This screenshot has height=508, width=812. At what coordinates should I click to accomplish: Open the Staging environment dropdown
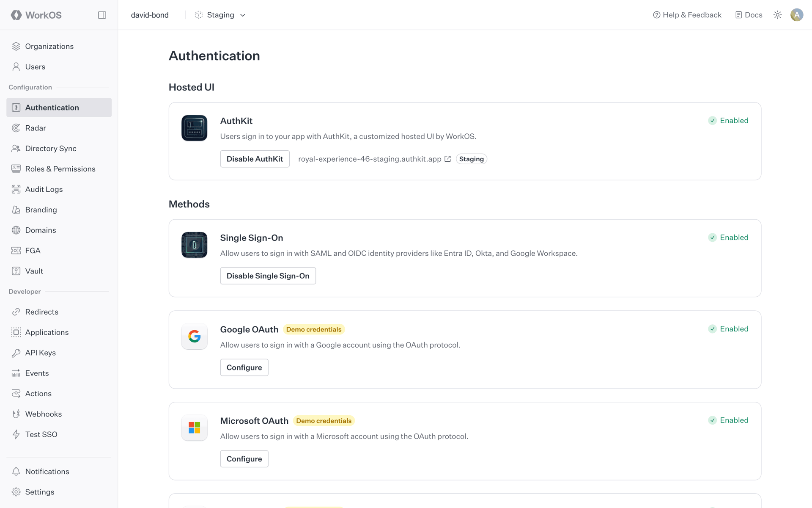pos(220,15)
